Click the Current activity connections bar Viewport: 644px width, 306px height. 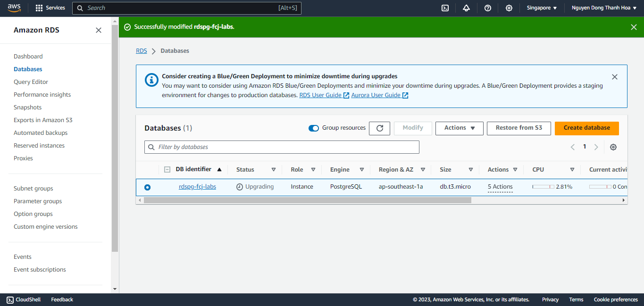[x=600, y=187]
